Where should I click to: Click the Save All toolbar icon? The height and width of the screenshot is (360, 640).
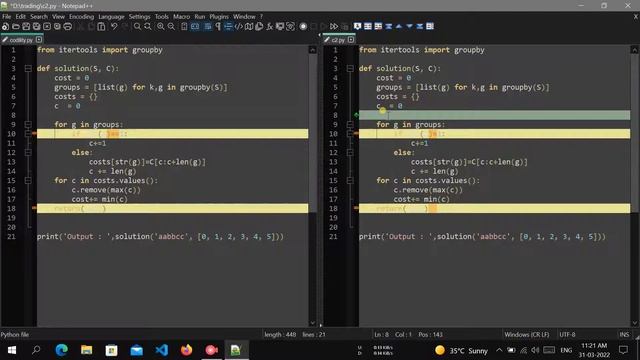pos(36,27)
